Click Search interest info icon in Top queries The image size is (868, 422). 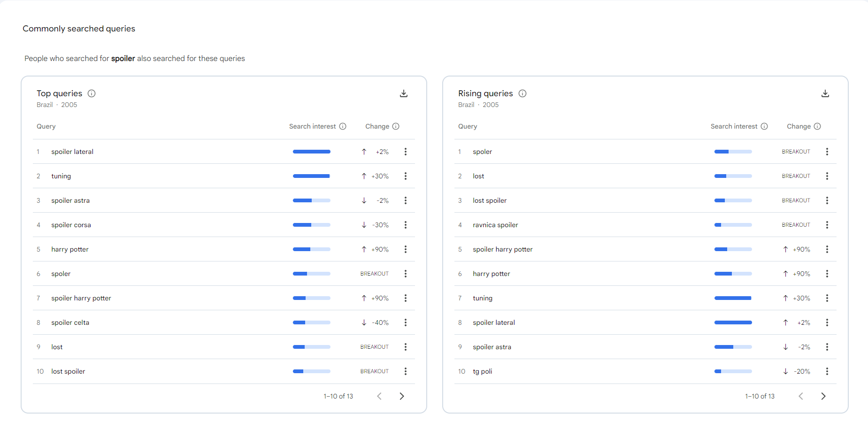(343, 126)
